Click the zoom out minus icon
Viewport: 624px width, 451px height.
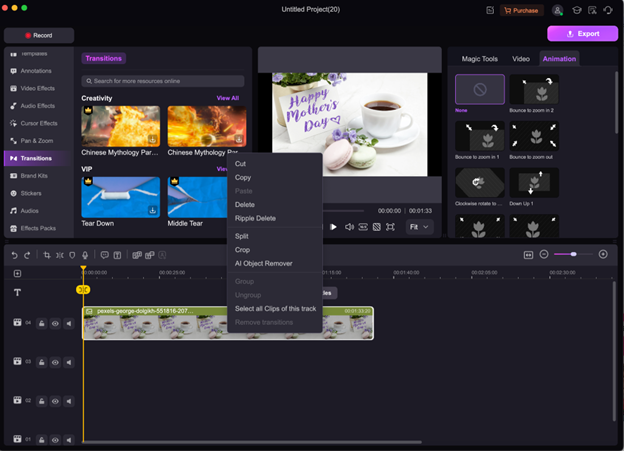pos(544,254)
